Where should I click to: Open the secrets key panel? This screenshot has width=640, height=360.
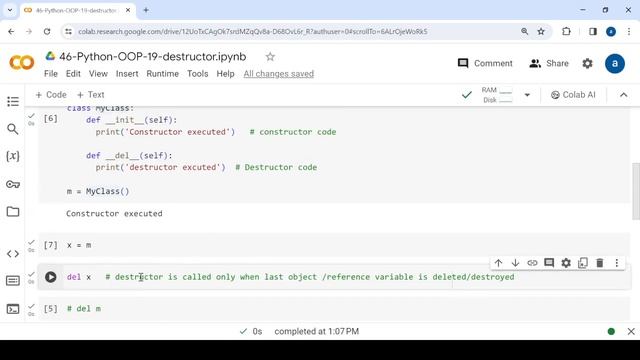(x=13, y=184)
